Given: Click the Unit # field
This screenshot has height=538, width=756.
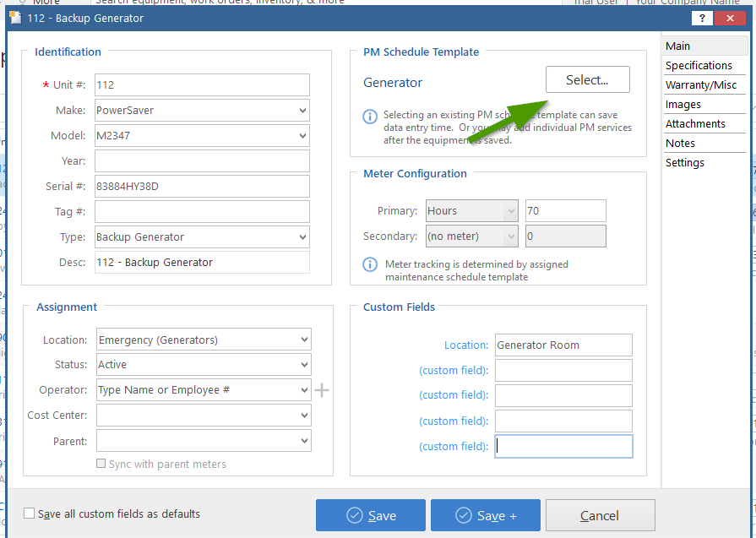Looking at the screenshot, I should coord(202,84).
